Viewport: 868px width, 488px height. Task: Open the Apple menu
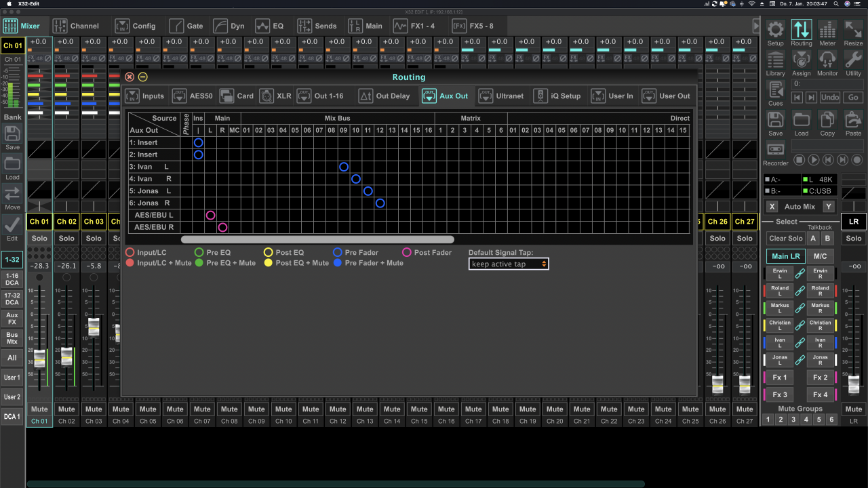point(9,4)
